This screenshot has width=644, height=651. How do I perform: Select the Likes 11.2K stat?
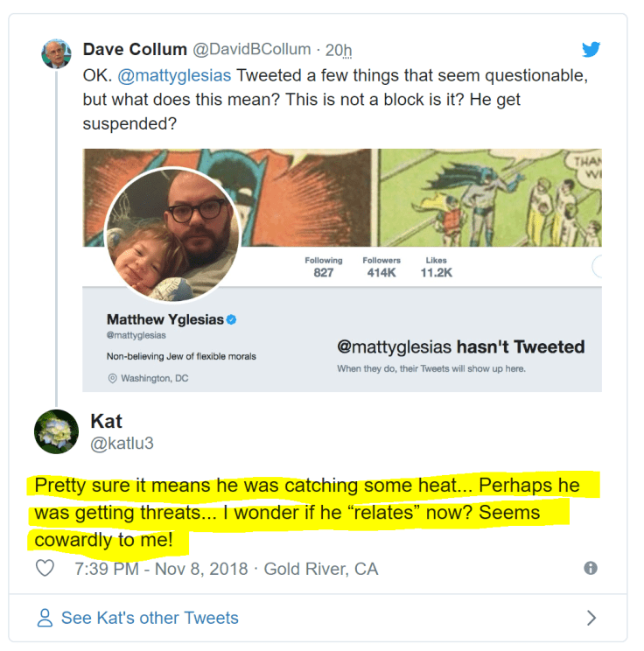click(436, 267)
